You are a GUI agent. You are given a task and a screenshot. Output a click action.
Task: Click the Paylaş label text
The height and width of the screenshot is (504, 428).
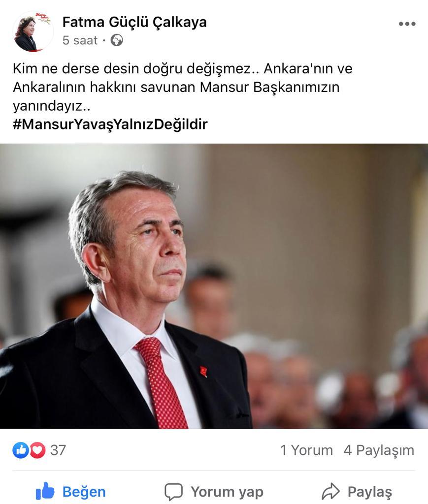[370, 492]
